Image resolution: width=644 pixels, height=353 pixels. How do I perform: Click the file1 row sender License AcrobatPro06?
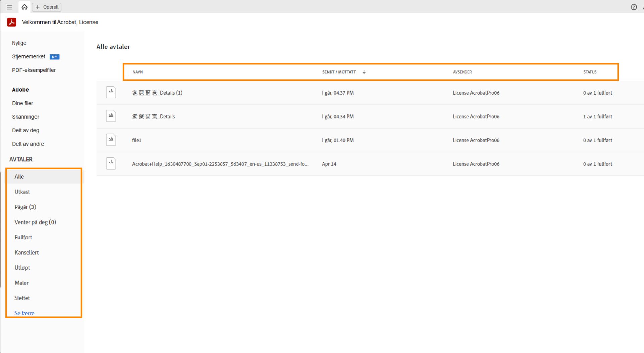(x=476, y=140)
